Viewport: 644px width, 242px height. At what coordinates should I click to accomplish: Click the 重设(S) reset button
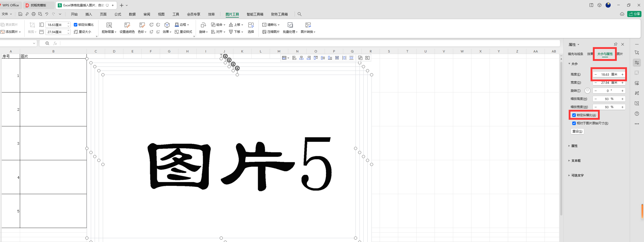(x=577, y=131)
